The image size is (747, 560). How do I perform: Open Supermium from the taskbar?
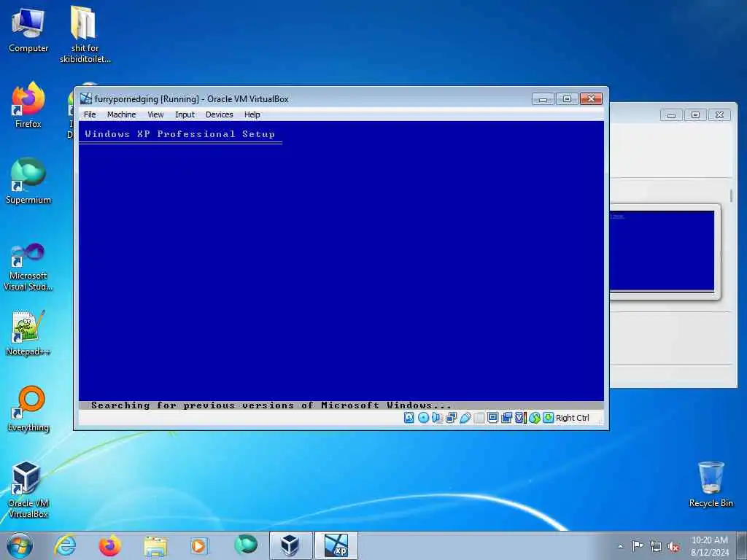point(246,545)
